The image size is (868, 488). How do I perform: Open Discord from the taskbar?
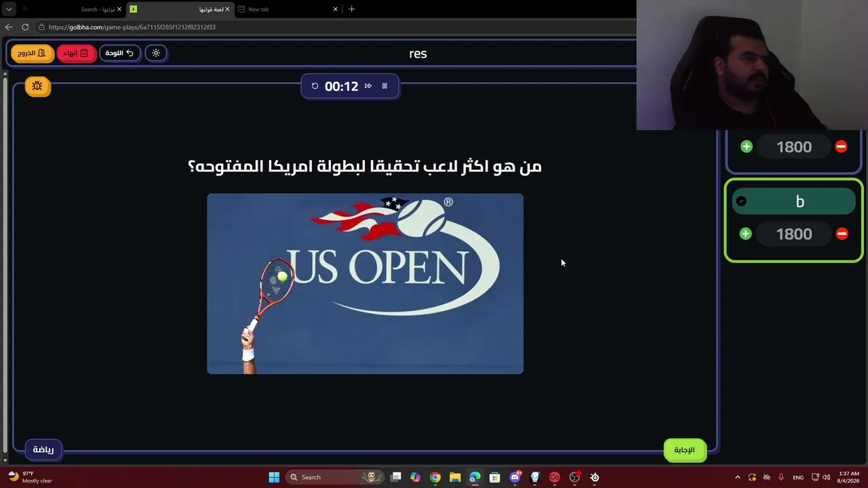[x=515, y=477]
